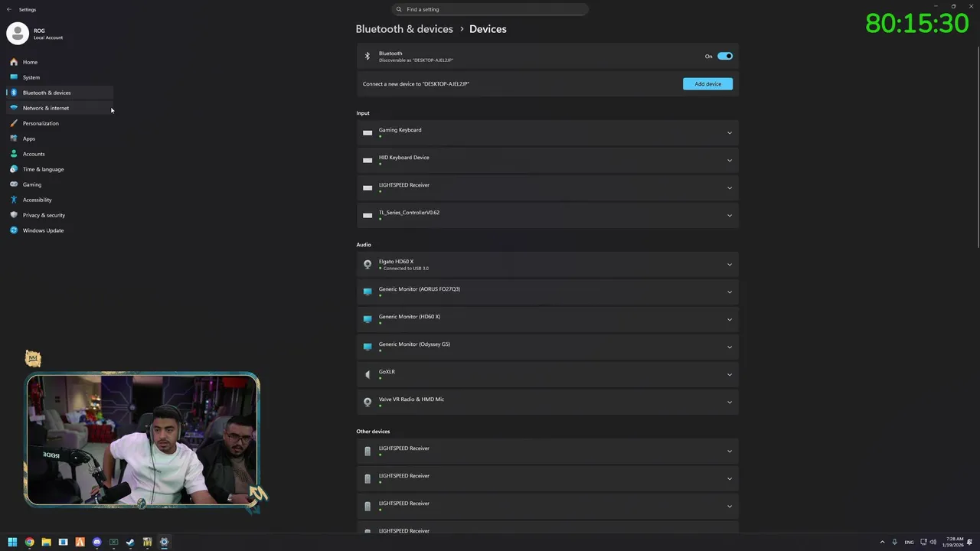
Task: Expand the Valve VR Radio & HMD Mic entry
Action: 547,402
